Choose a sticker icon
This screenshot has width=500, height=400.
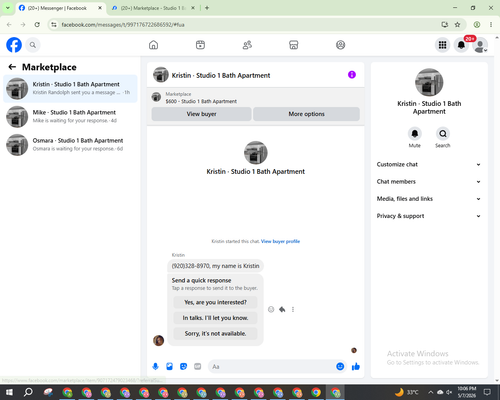click(183, 367)
